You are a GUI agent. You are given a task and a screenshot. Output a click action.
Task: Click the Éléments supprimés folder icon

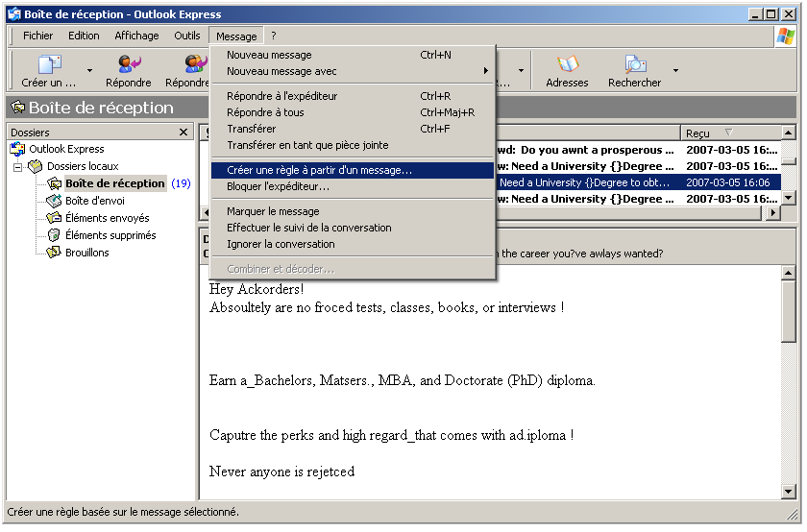click(x=54, y=235)
